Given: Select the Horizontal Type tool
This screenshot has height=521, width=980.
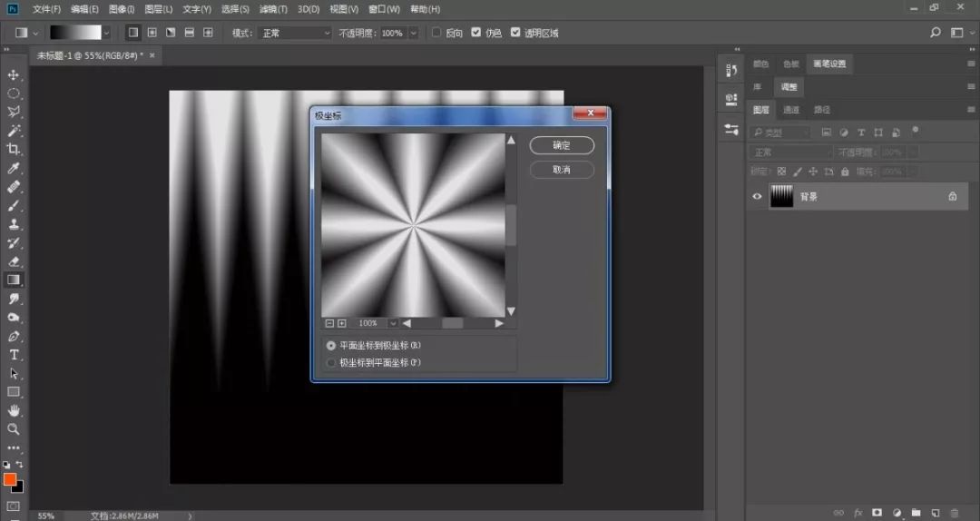Looking at the screenshot, I should (14, 354).
